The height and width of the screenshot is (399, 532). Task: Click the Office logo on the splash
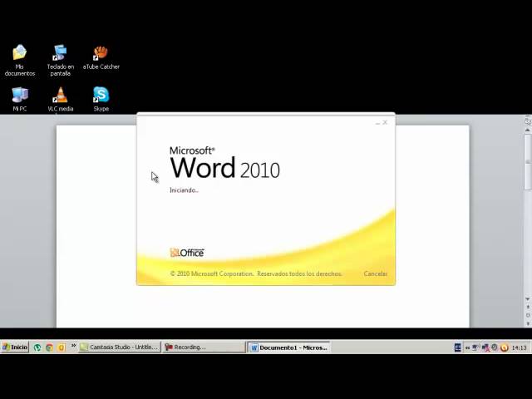(x=187, y=253)
